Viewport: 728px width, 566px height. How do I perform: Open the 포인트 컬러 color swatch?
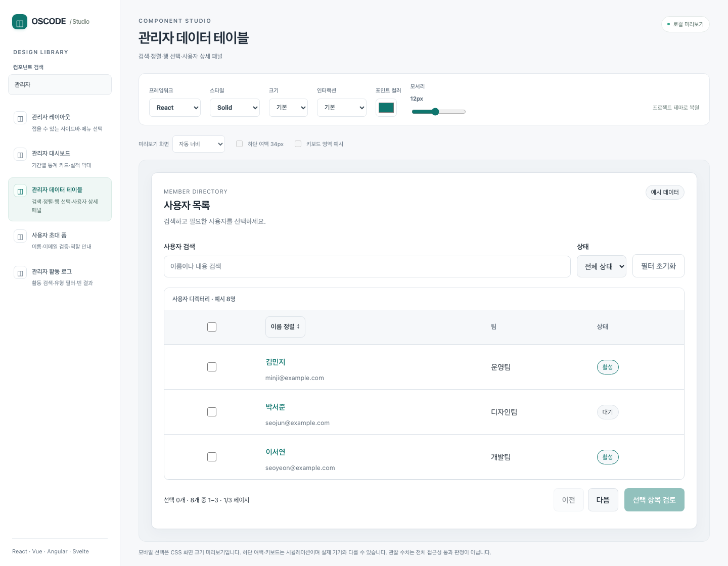[x=386, y=108]
